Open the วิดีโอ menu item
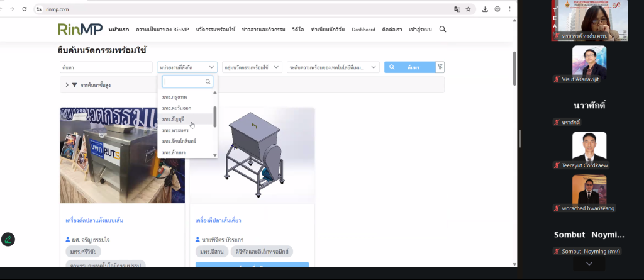Viewport: 644px width, 280px height. click(297, 30)
